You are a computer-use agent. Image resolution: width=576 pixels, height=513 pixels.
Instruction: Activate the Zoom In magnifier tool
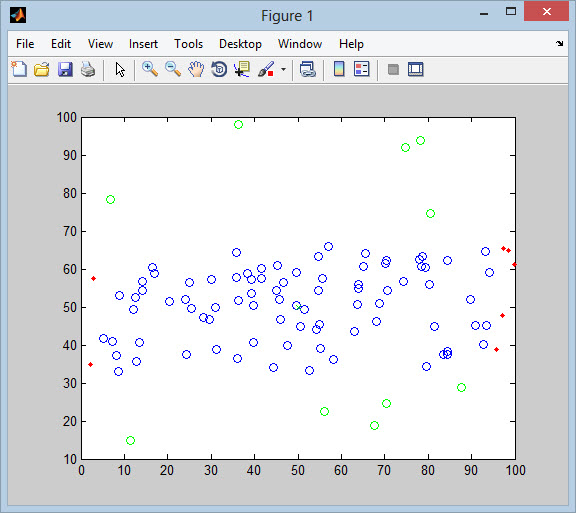[x=150, y=69]
